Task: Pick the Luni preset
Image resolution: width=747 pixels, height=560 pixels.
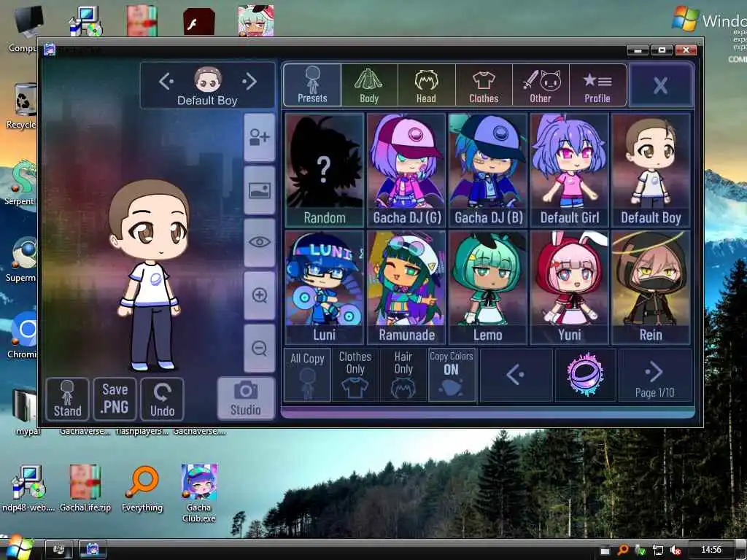Action: point(325,287)
